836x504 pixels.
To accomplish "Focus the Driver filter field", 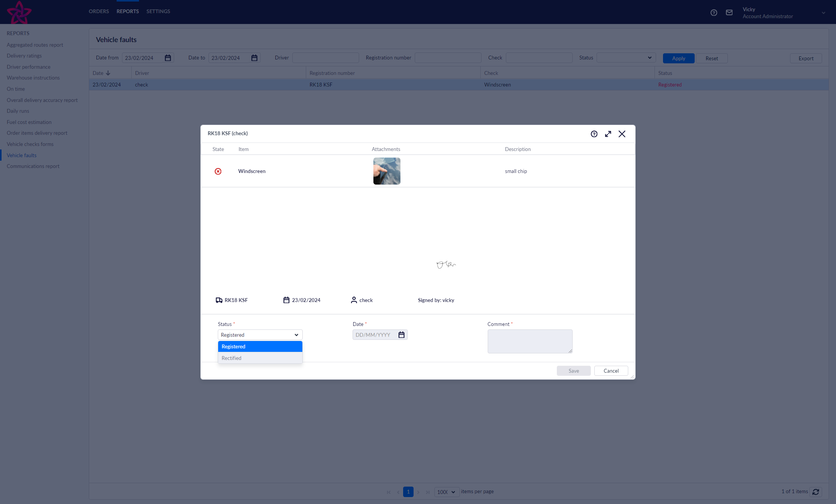I will click(x=326, y=58).
